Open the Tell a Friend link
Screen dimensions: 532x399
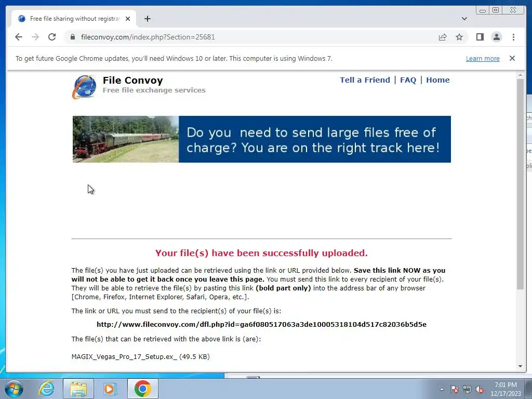tap(365, 80)
